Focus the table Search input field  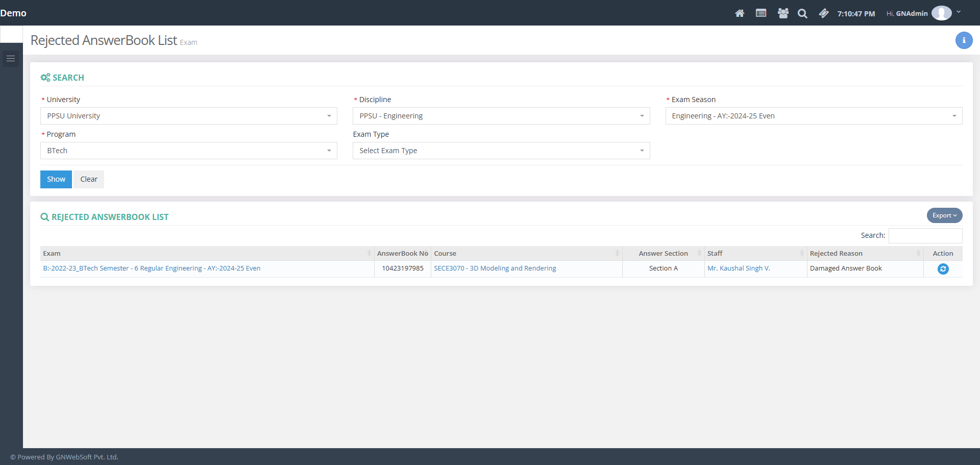[x=925, y=236]
